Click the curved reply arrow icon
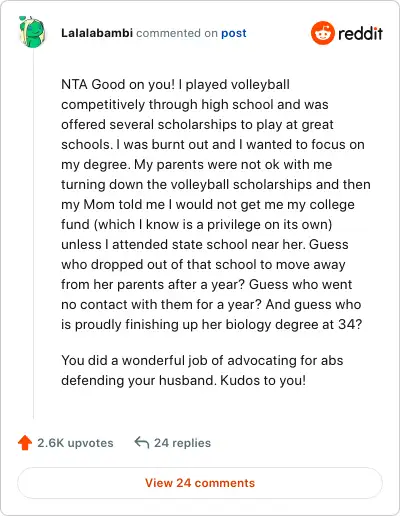 [x=142, y=443]
